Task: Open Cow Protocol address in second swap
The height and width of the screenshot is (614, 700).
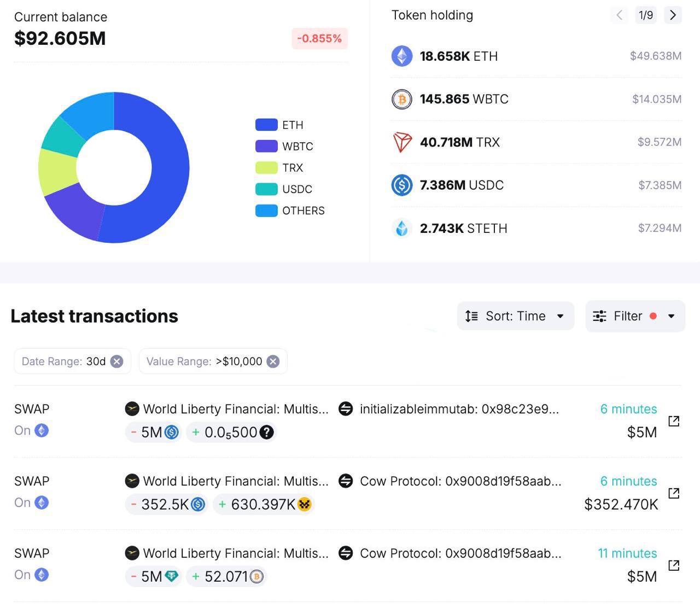Action: 459,481
